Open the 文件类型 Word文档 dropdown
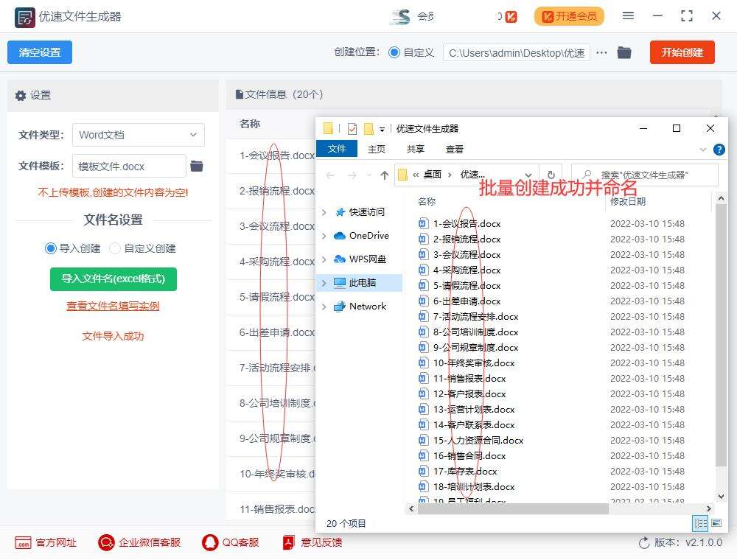 click(x=139, y=135)
